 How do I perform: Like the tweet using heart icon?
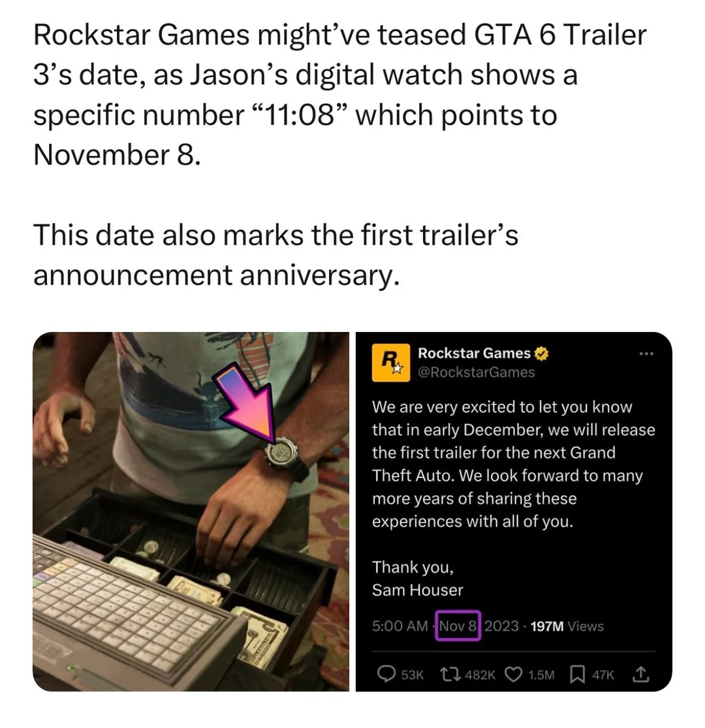tap(514, 674)
